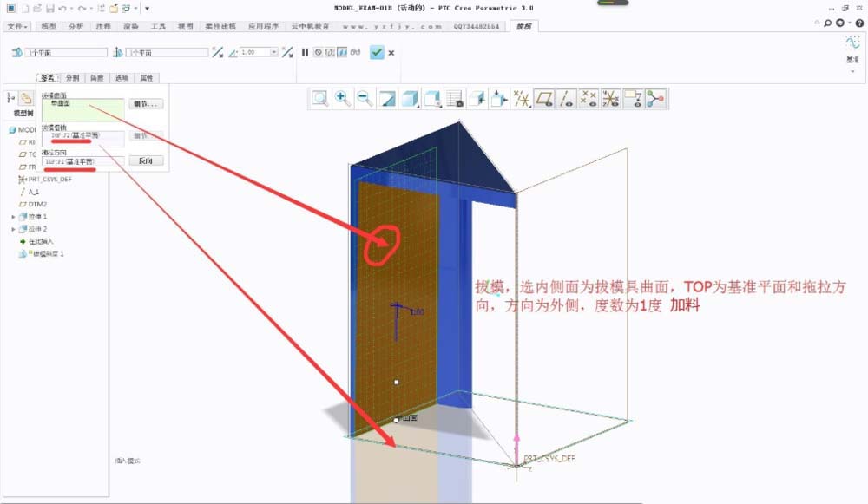868x504 pixels.
Task: Click the pull direction collector field
Action: [168, 52]
